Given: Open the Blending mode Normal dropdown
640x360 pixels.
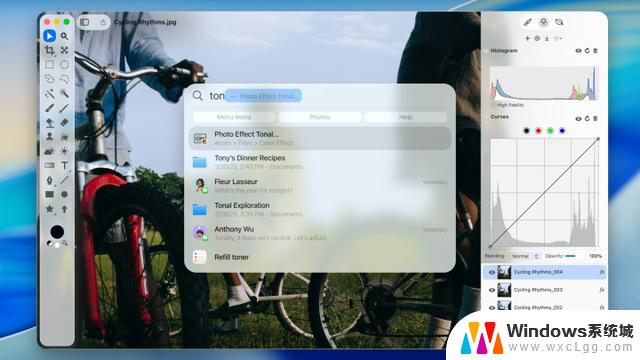Looking at the screenshot, I should click(x=526, y=256).
